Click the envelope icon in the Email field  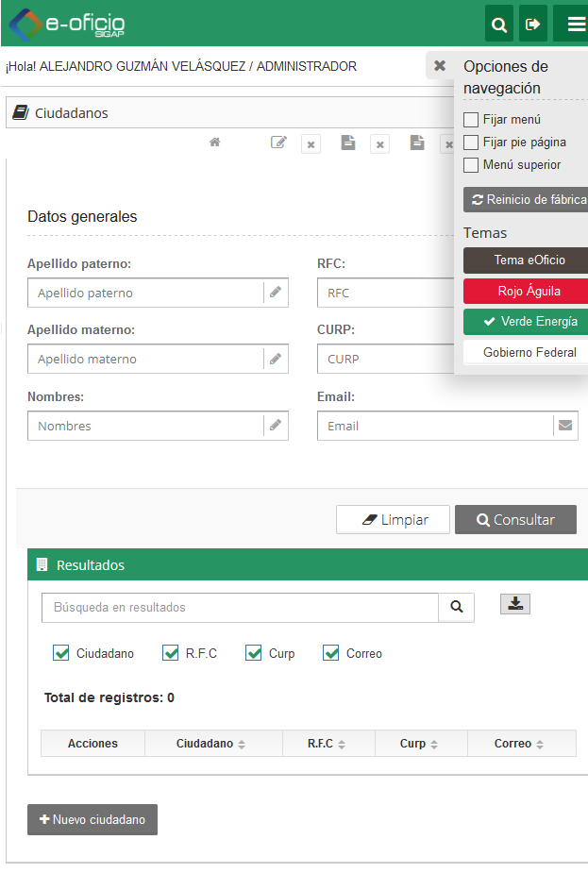click(x=565, y=425)
